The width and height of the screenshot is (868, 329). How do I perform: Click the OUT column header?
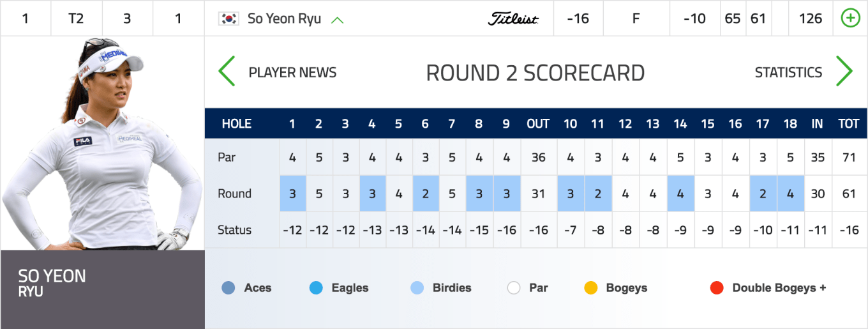(x=538, y=124)
